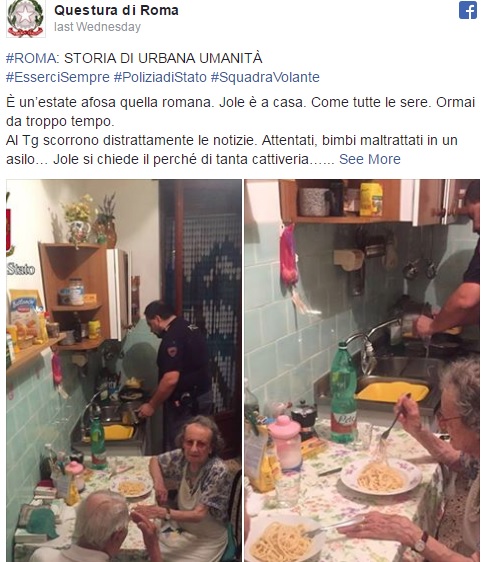Image resolution: width=492 pixels, height=562 pixels.
Task: Click the 'last Wednesday' timestamp
Action: pyautogui.click(x=97, y=27)
